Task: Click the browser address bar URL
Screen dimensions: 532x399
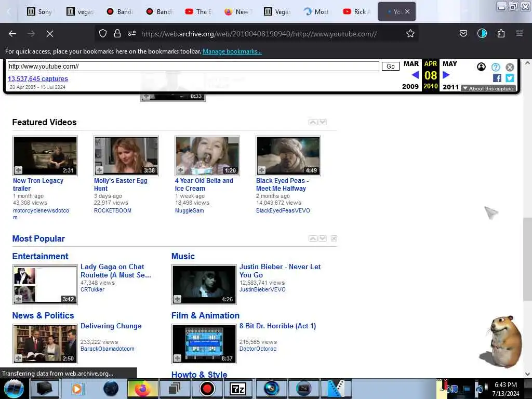Action: (259, 34)
